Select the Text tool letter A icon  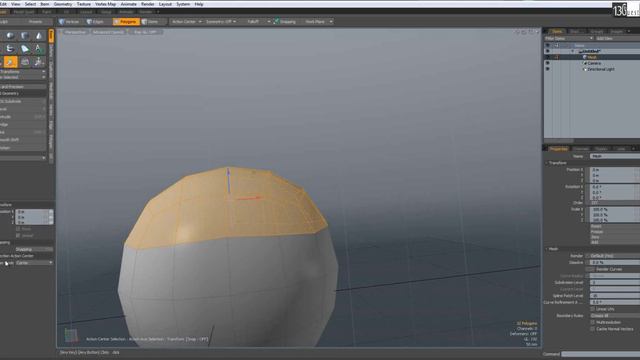pos(38,49)
